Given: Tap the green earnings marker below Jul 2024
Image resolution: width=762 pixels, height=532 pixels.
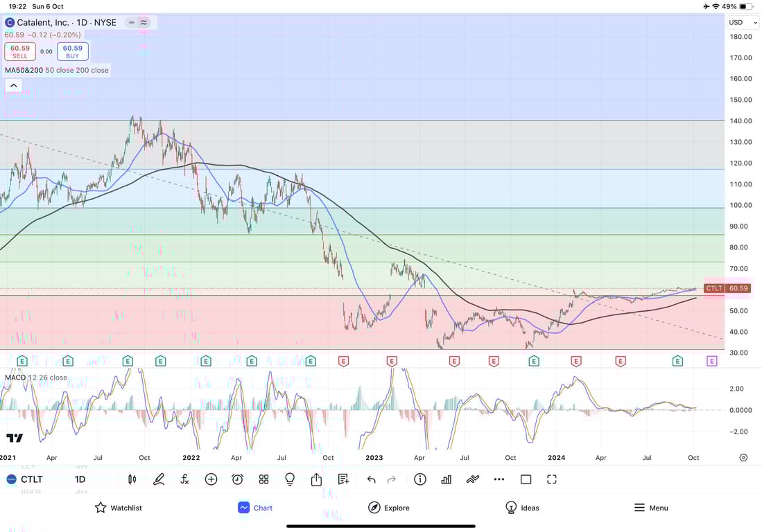Looking at the screenshot, I should pos(677,361).
